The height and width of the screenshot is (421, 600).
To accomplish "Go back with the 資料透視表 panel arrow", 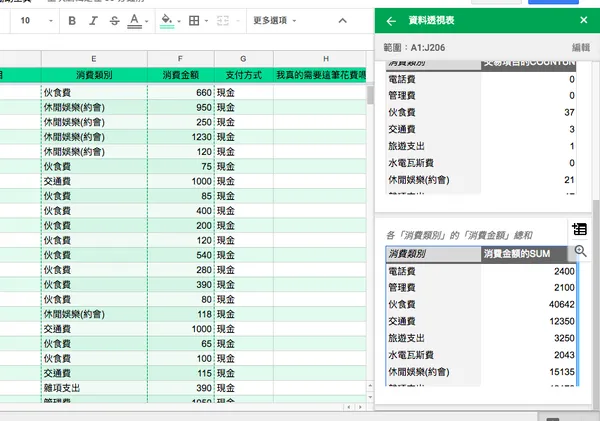I will [391, 21].
